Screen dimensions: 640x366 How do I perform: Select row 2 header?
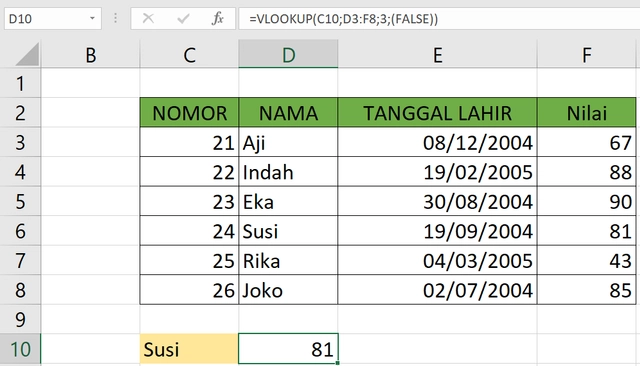coord(20,113)
